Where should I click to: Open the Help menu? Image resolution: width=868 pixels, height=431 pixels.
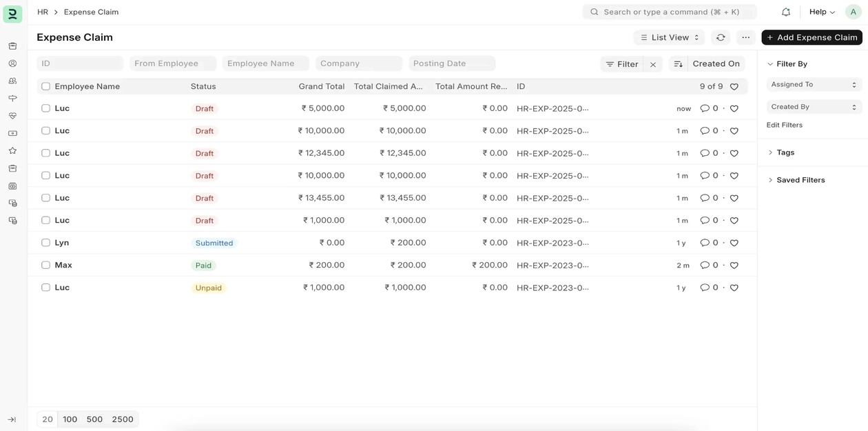pos(821,12)
